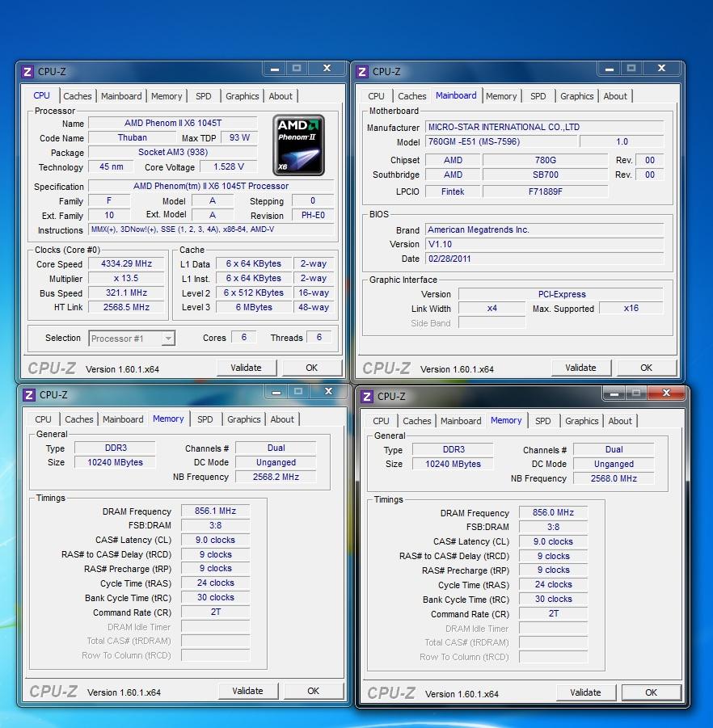Click the Package value Socket AM3 (938)
Image resolution: width=713 pixels, height=728 pixels.
[x=173, y=152]
